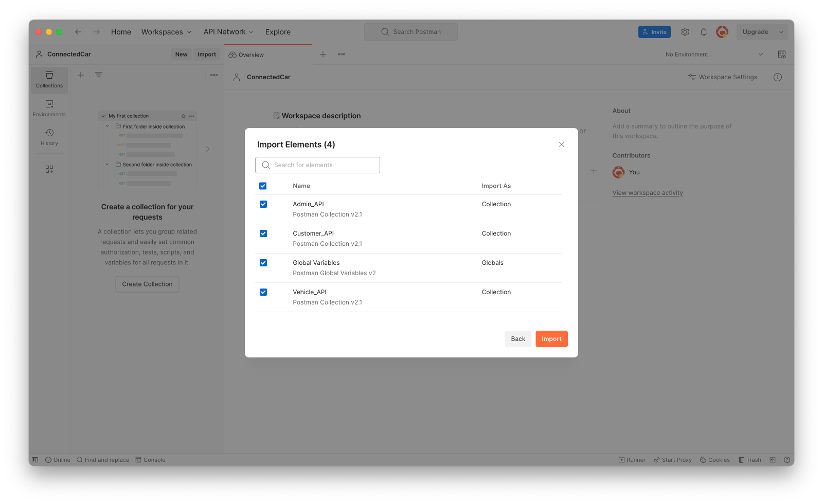Open the API Network dropdown menu
This screenshot has height=504, width=823.
coord(228,32)
